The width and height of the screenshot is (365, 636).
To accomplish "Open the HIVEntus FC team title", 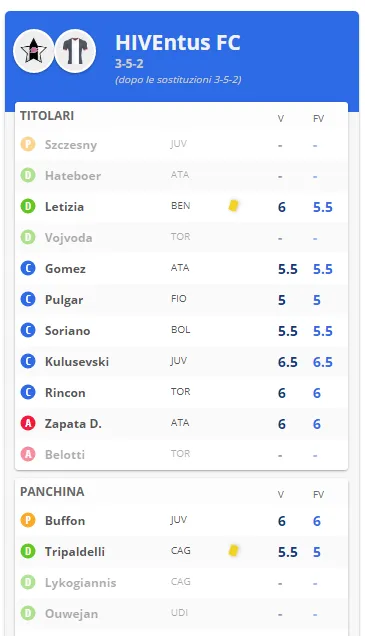I will [178, 43].
